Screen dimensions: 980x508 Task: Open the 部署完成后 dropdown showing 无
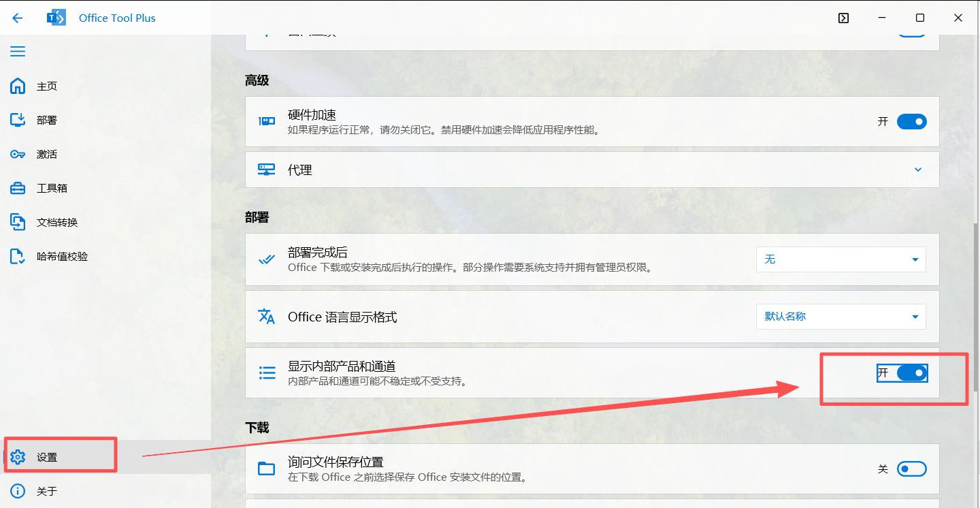click(840, 259)
